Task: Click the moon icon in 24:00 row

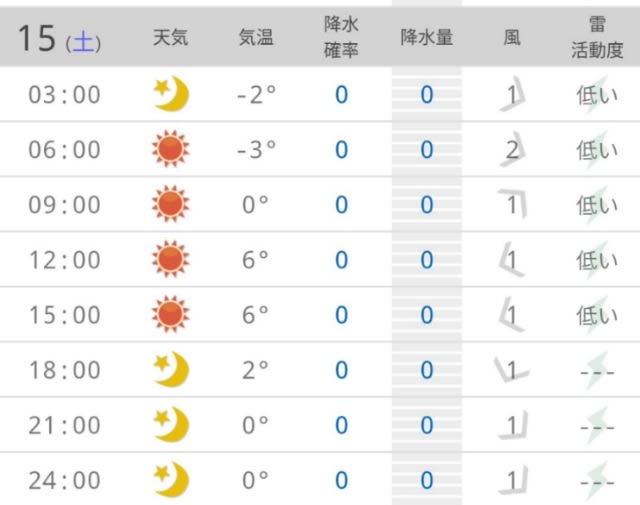Action: [x=171, y=480]
